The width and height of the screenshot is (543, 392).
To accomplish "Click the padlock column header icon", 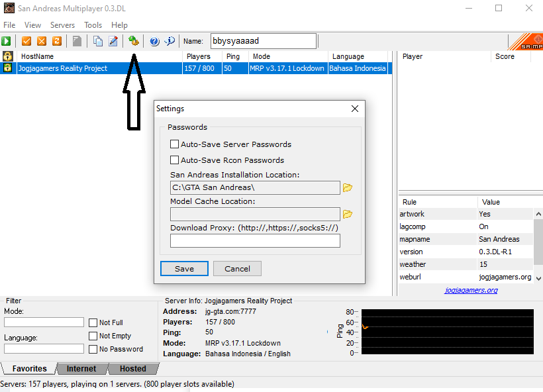I will (8, 56).
